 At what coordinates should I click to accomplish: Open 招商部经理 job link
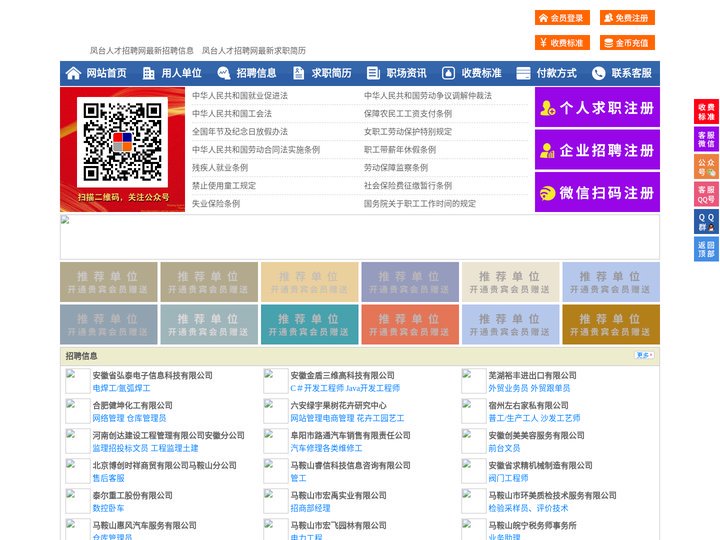click(x=310, y=508)
